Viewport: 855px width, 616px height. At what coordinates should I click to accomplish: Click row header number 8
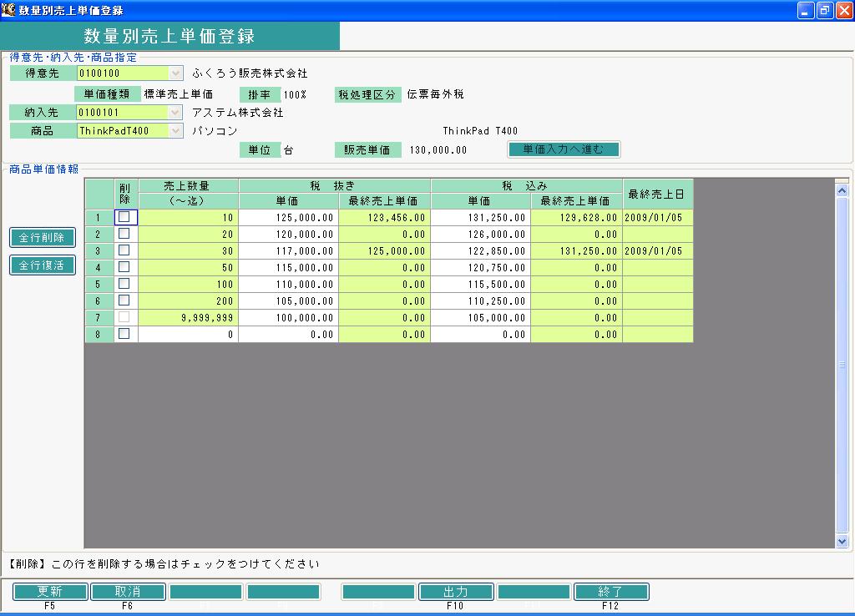pyautogui.click(x=99, y=334)
